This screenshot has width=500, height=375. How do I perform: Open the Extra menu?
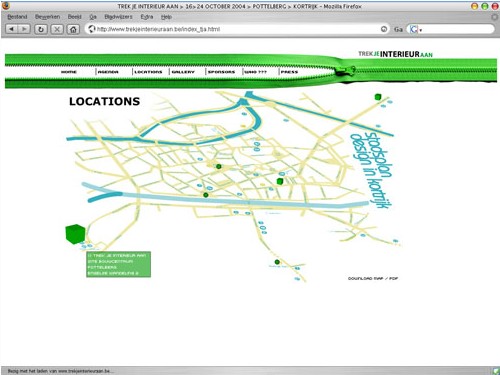tap(147, 17)
